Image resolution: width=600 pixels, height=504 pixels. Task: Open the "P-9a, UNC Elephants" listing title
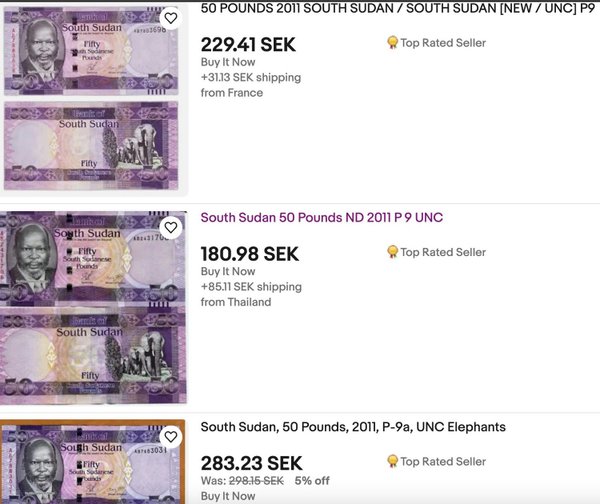[x=353, y=427]
